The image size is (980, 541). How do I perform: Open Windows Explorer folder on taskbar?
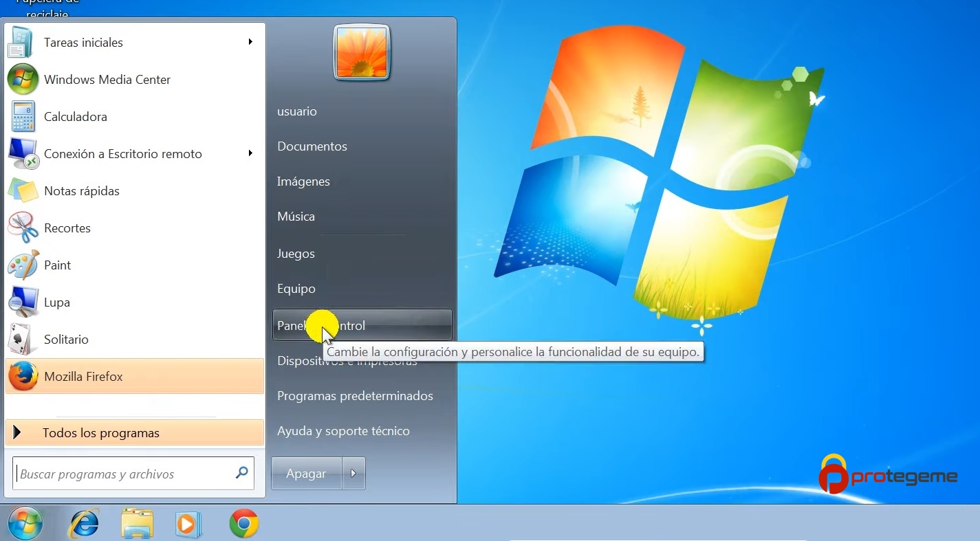coord(137,524)
